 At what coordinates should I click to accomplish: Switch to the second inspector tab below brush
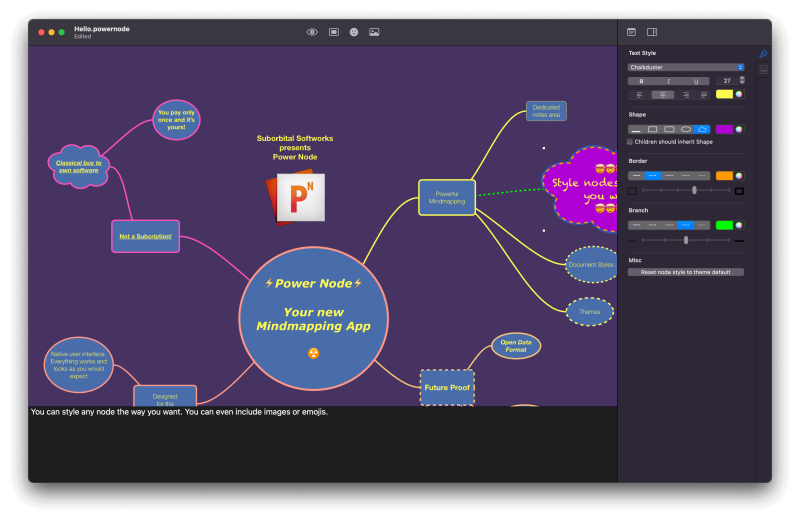(x=763, y=70)
